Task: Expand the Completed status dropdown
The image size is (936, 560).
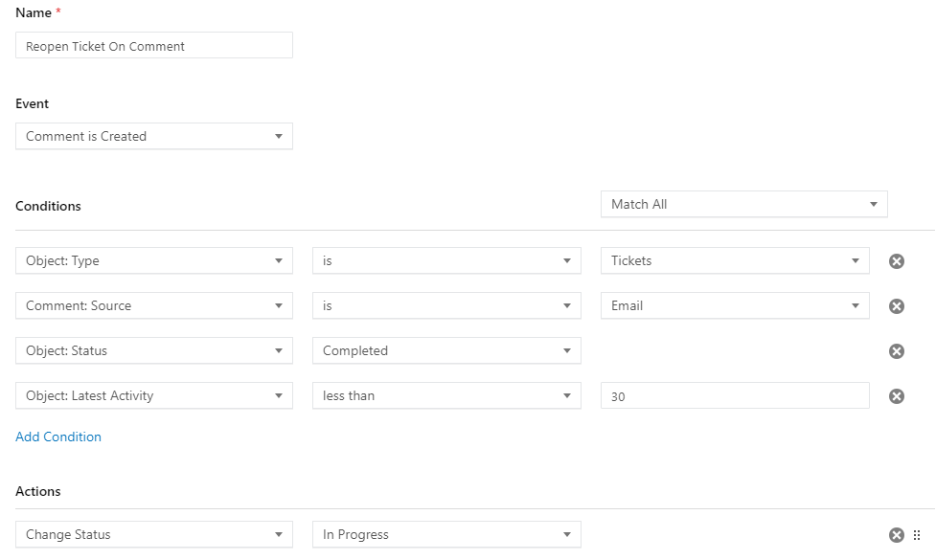Action: click(446, 350)
